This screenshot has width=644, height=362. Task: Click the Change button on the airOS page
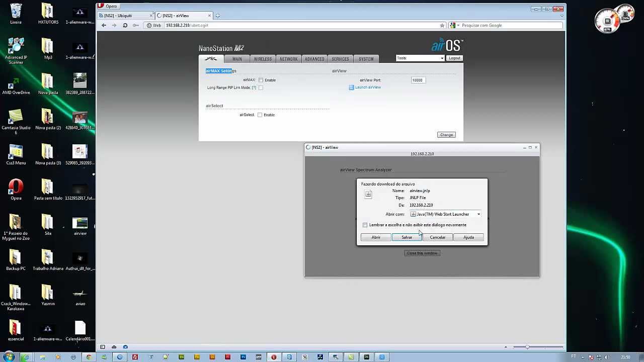(446, 135)
